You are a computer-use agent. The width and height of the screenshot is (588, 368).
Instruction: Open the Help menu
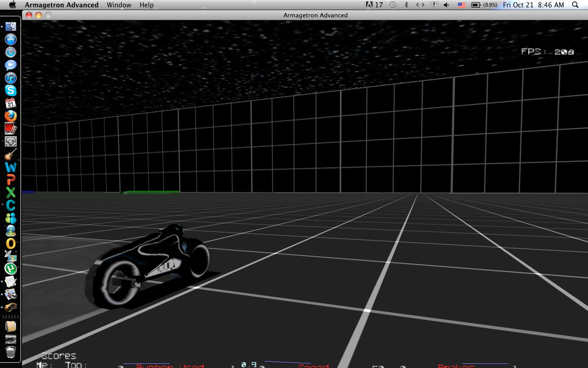coord(147,5)
